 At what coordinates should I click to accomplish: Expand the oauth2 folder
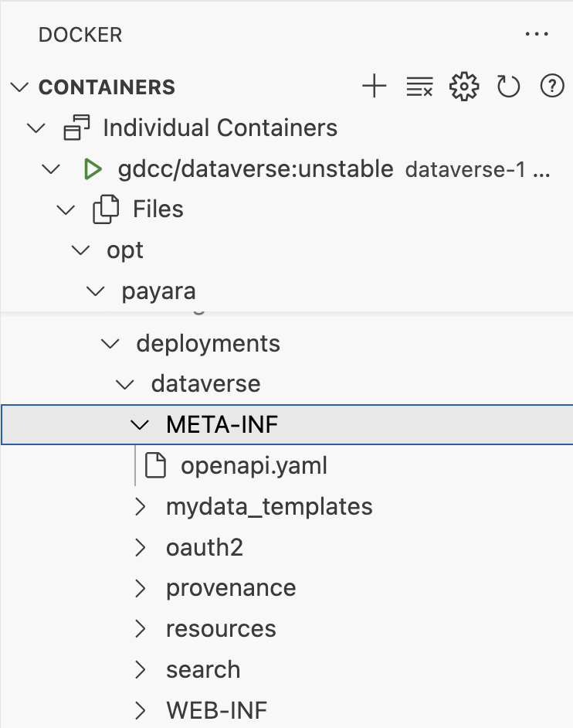pos(140,548)
